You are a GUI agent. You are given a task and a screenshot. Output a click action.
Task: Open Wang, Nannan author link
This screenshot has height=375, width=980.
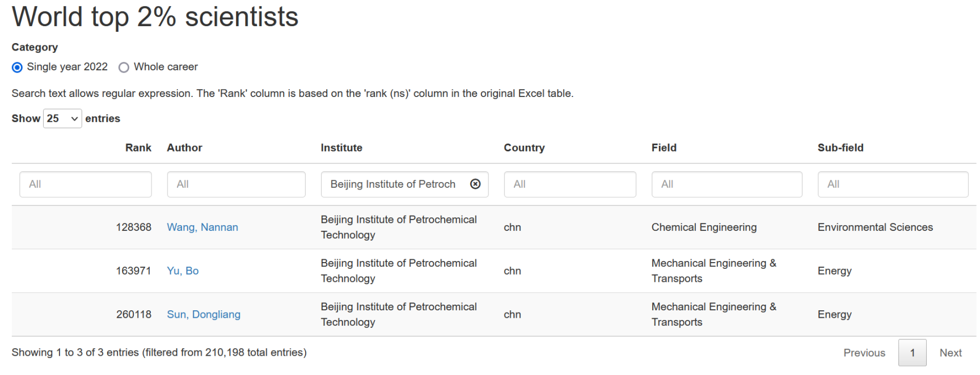[x=202, y=227]
